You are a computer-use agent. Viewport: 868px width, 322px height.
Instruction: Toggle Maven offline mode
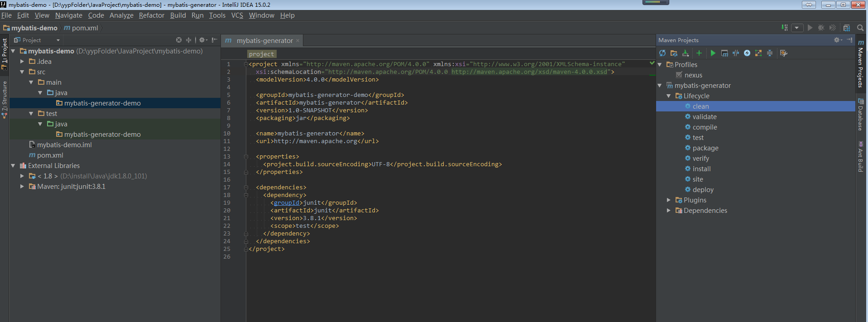tap(736, 53)
